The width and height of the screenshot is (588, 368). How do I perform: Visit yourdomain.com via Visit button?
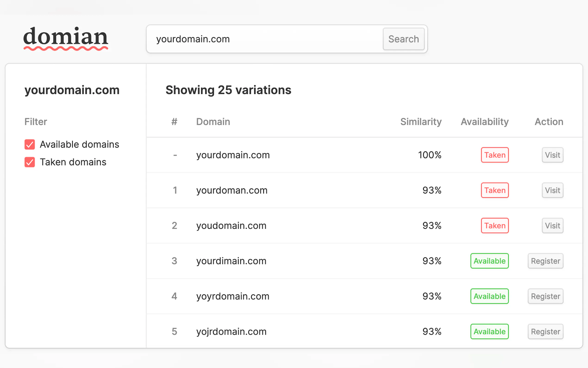pos(552,155)
